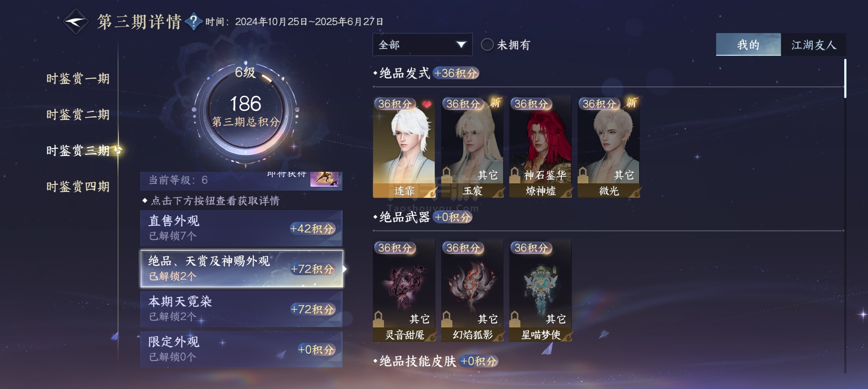
Task: Open the 全部 filter dropdown
Action: click(x=422, y=45)
